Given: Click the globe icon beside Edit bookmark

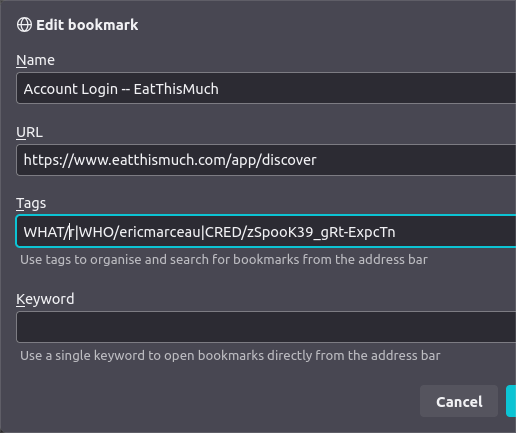Looking at the screenshot, I should 24,25.
